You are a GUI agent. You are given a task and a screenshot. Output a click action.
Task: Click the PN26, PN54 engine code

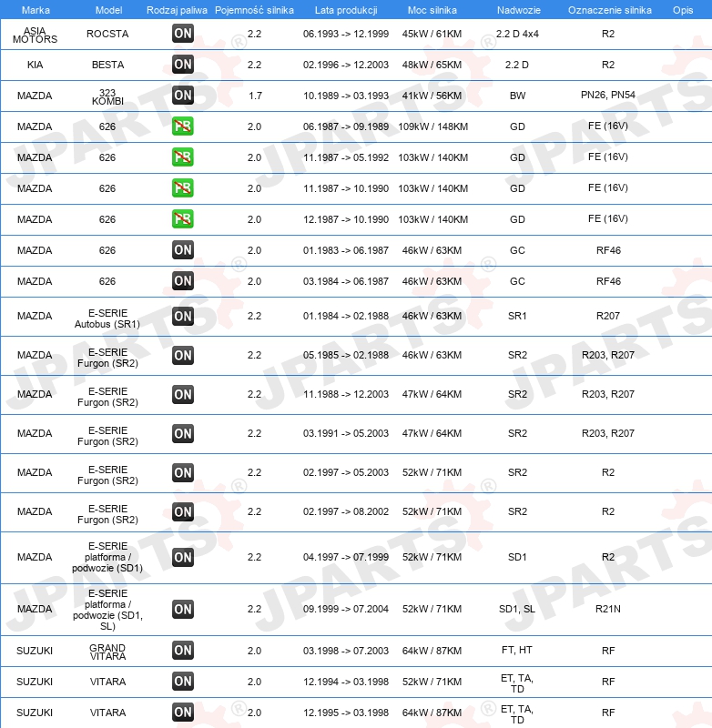click(x=608, y=95)
